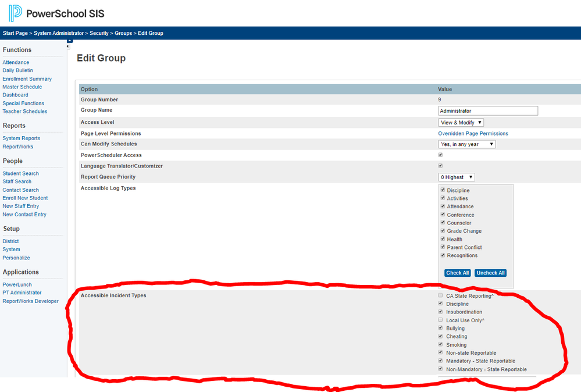This screenshot has width=581, height=392.
Task: Collapse the left navigation panel arrow
Action: click(68, 47)
